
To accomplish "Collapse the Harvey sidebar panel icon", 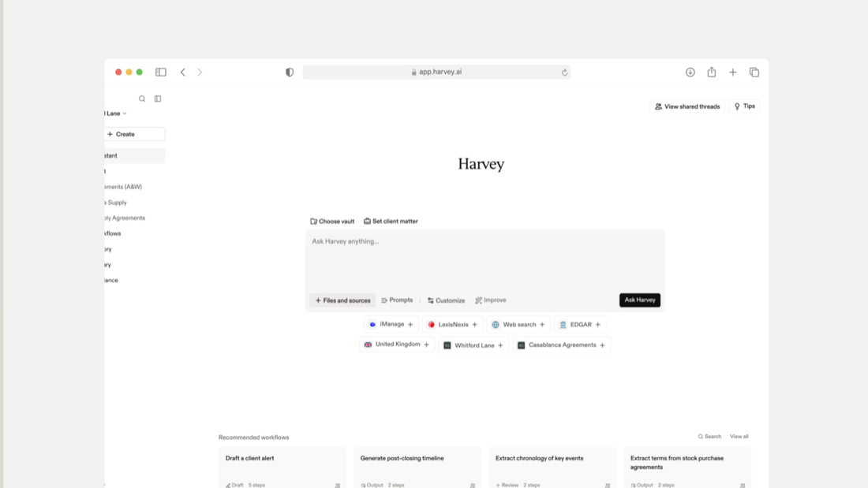I will click(x=158, y=99).
